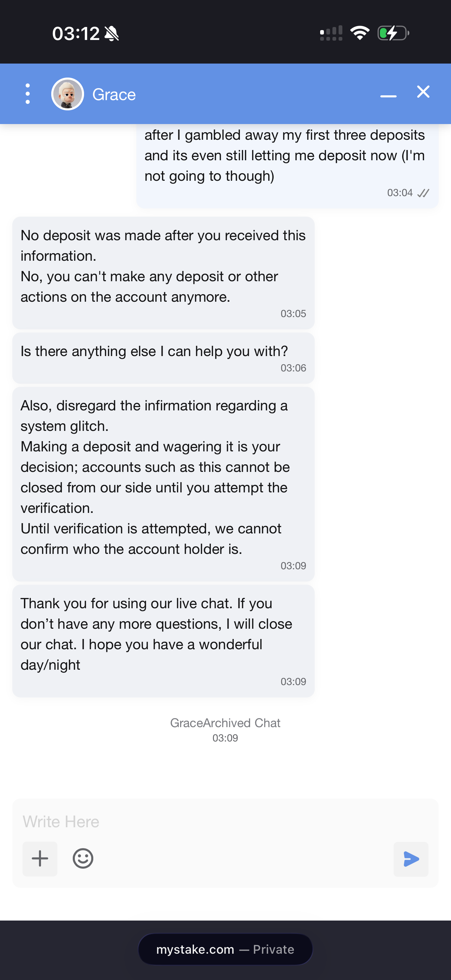Close the chat with the X icon
The width and height of the screenshot is (451, 980).
click(423, 92)
